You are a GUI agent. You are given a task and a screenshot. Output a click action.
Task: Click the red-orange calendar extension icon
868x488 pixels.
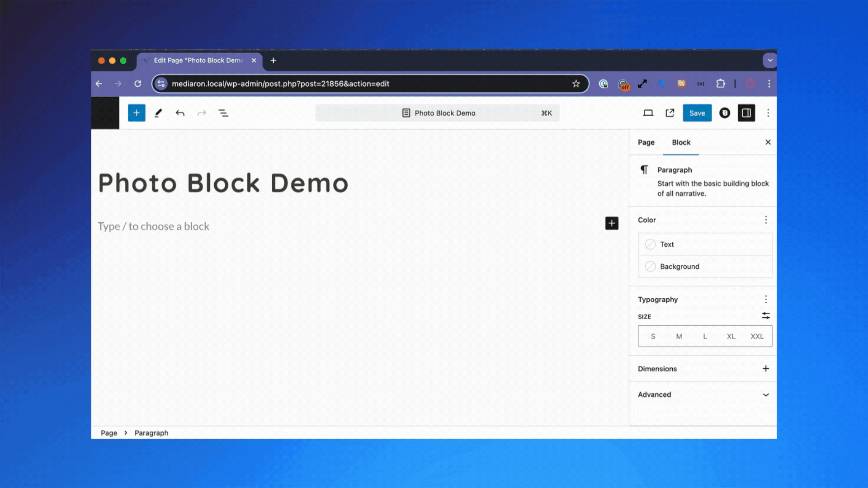[681, 84]
